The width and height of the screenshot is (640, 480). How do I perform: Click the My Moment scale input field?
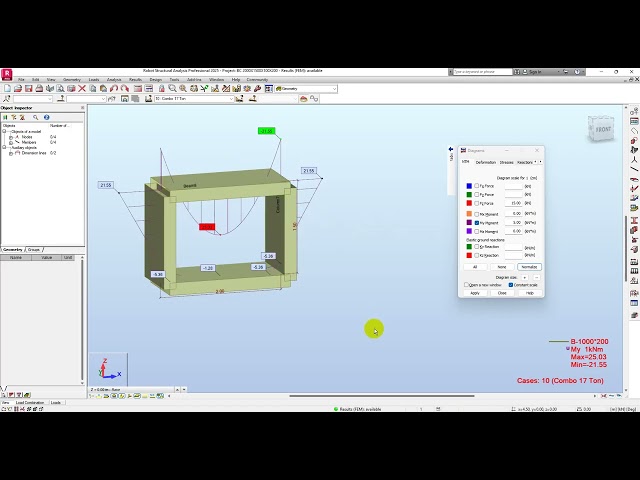pyautogui.click(x=513, y=223)
